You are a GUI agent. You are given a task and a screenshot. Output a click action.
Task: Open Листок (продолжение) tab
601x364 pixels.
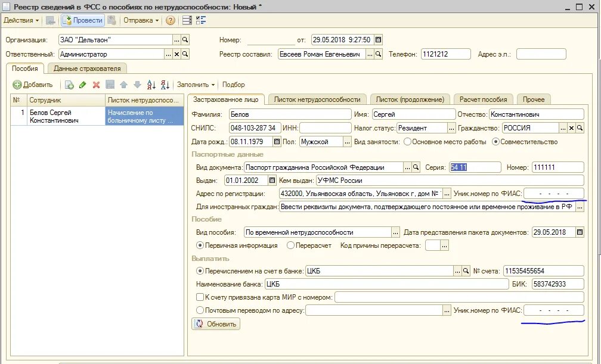[x=410, y=99]
